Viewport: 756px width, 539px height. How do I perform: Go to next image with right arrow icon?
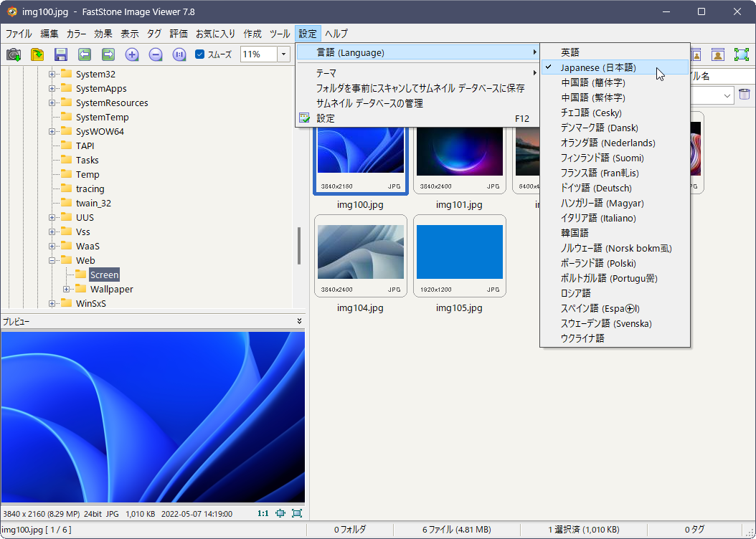tap(108, 54)
